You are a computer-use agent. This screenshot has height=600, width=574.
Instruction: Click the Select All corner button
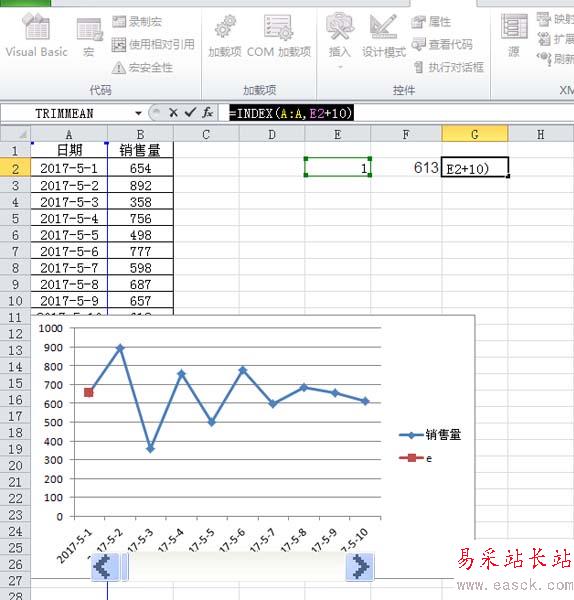click(15, 134)
